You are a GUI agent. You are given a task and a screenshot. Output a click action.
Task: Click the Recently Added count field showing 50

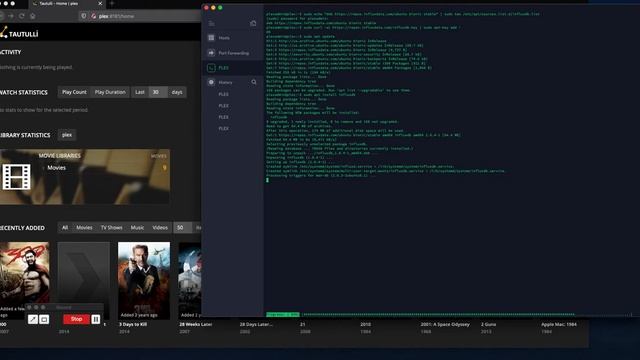182,228
